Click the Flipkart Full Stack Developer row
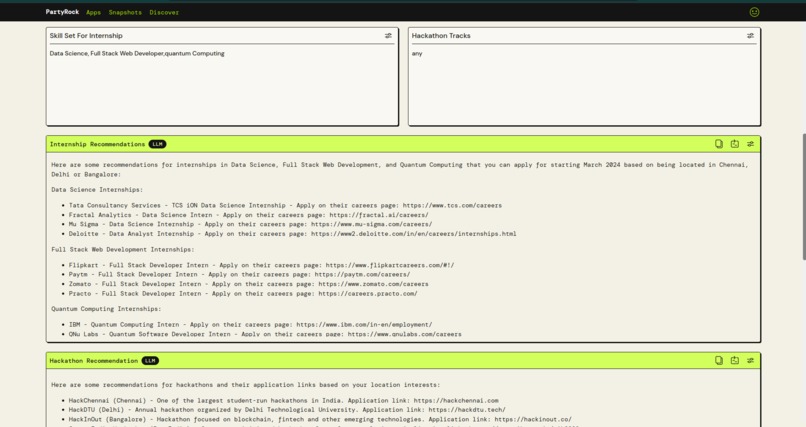Viewport: 806px width, 427px height. (x=261, y=265)
